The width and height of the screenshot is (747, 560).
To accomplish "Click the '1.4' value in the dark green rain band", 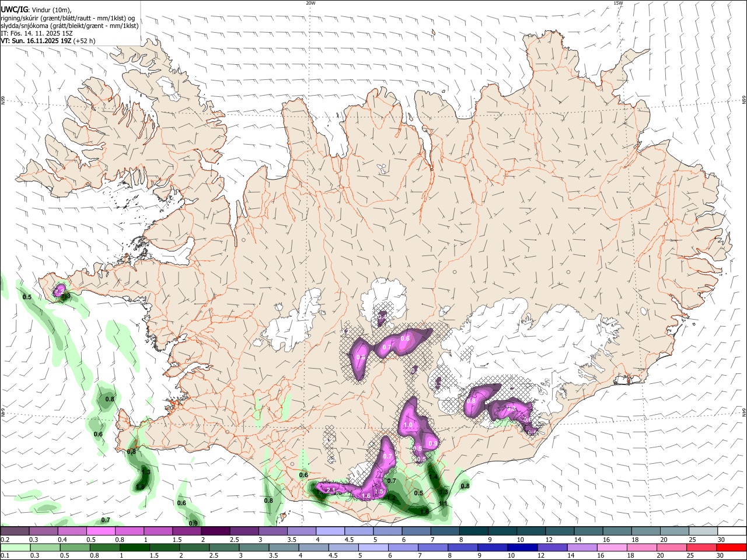I will (434, 477).
